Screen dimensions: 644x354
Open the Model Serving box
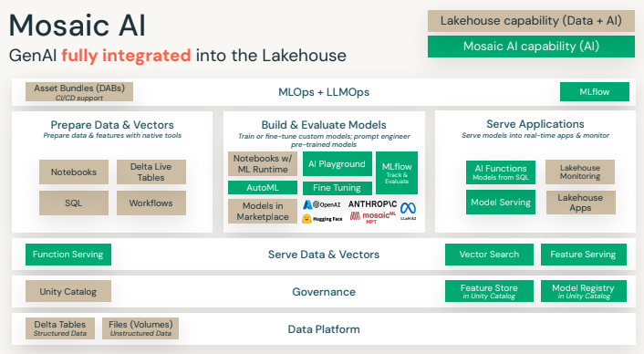(x=501, y=202)
